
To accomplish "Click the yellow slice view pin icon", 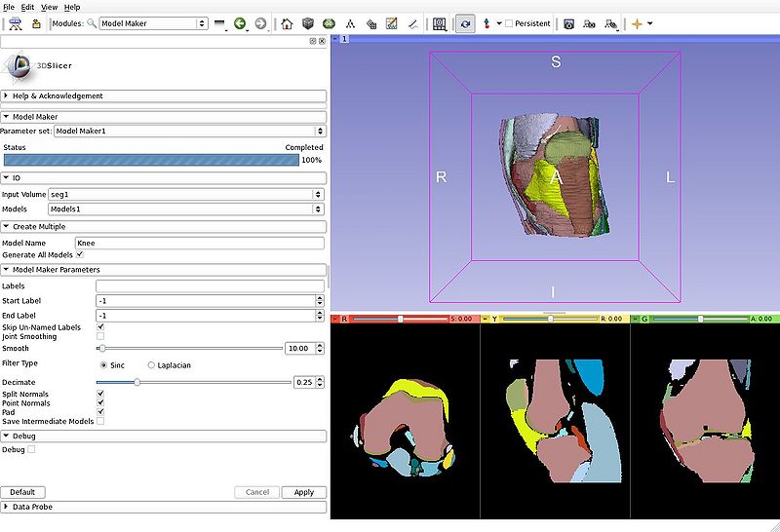I will [x=485, y=319].
